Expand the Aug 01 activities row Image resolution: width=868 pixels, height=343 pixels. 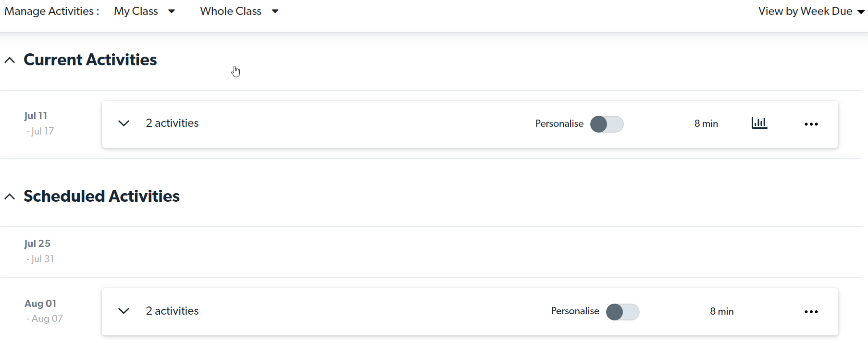point(124,311)
